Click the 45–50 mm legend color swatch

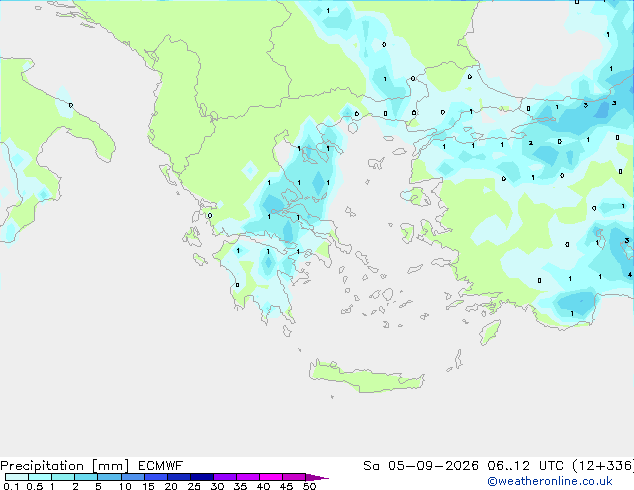tap(294, 477)
